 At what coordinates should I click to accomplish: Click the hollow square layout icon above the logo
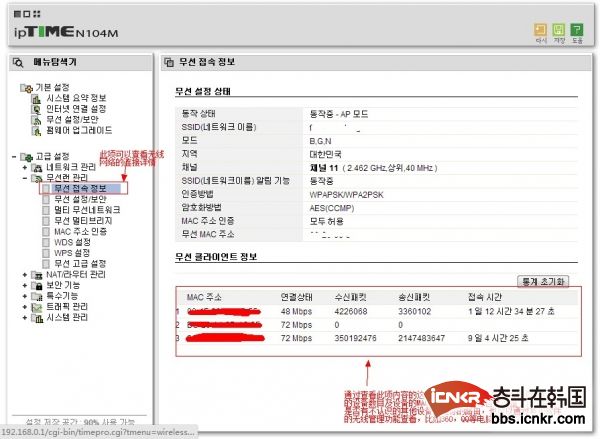[27, 14]
